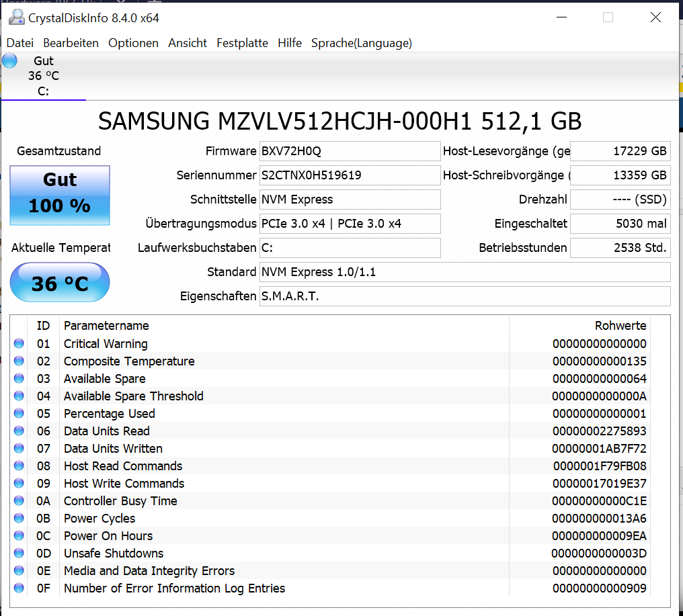Image resolution: width=683 pixels, height=616 pixels.
Task: Select the Power On Hours parameter name
Action: tap(108, 536)
